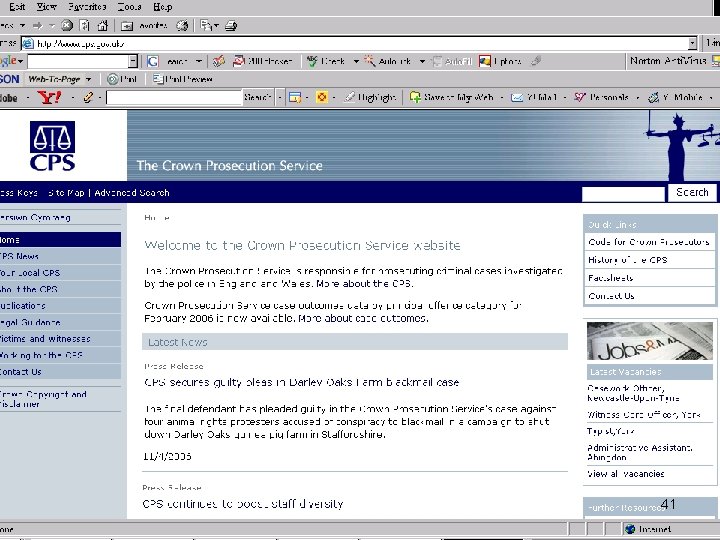
Task: Open the Norton AntiVirus toolbar icon
Action: coord(715,61)
